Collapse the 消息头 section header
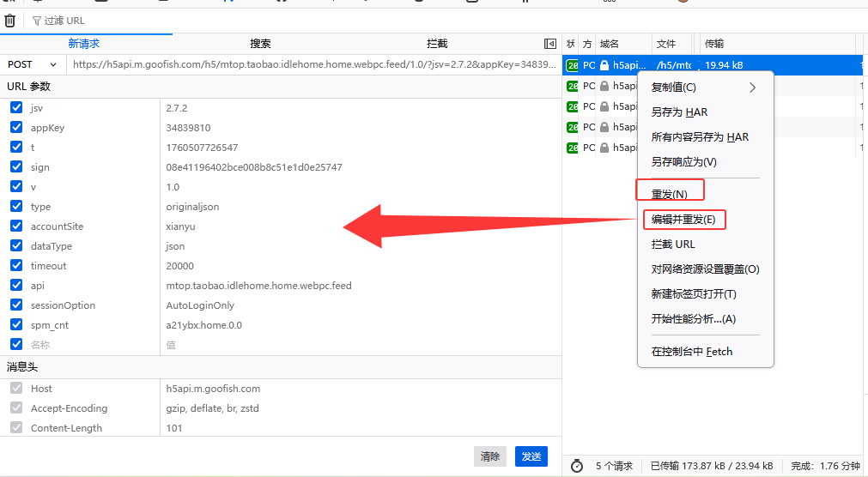The image size is (868, 477). (24, 367)
